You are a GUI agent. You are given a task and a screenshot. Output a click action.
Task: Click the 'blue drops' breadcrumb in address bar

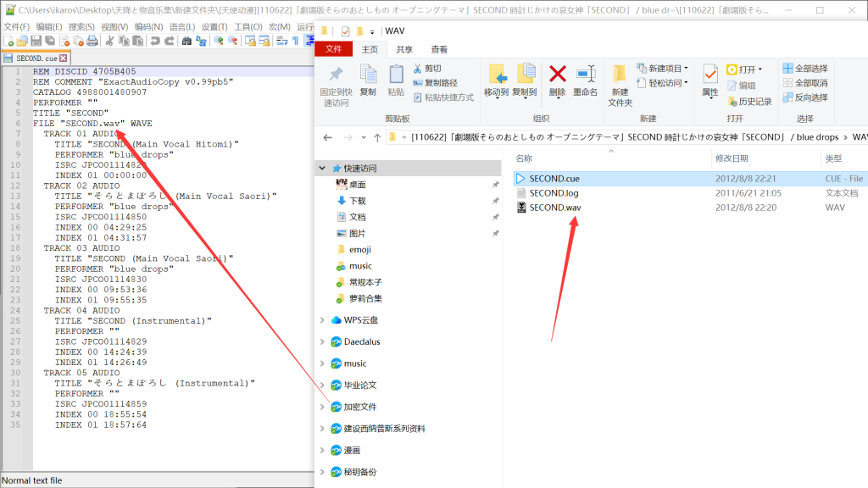click(x=818, y=137)
